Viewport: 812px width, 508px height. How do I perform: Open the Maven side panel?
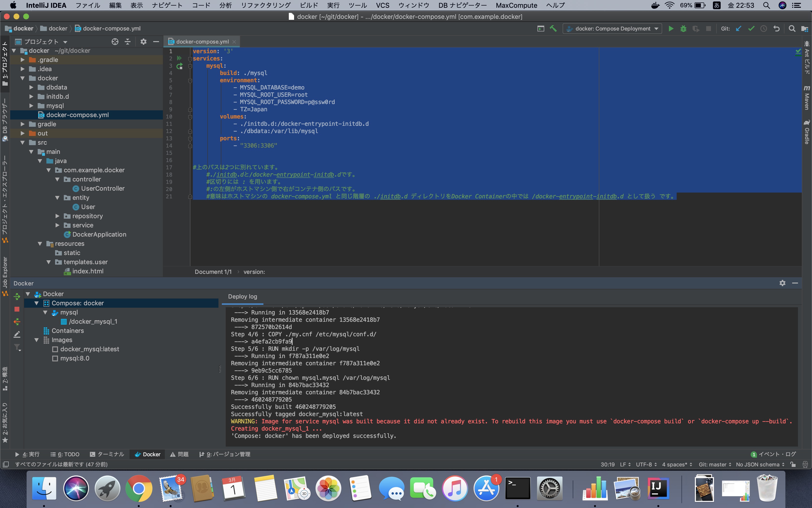807,97
